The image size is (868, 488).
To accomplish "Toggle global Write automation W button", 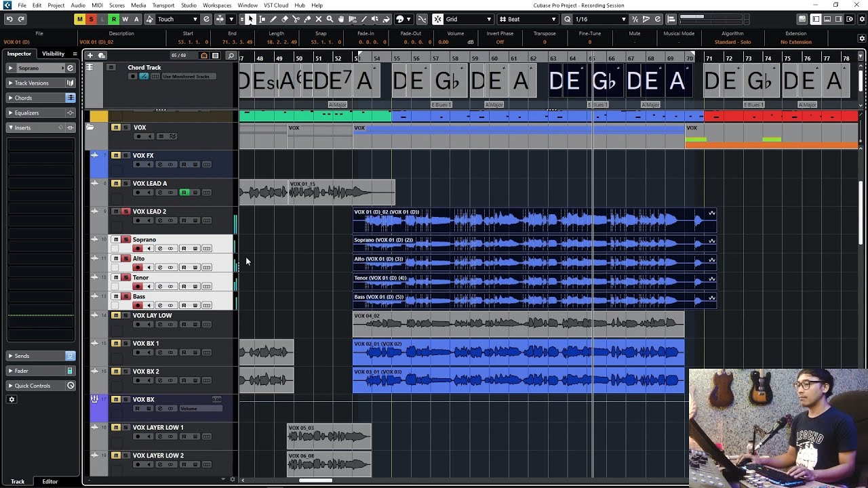I will 125,19.
